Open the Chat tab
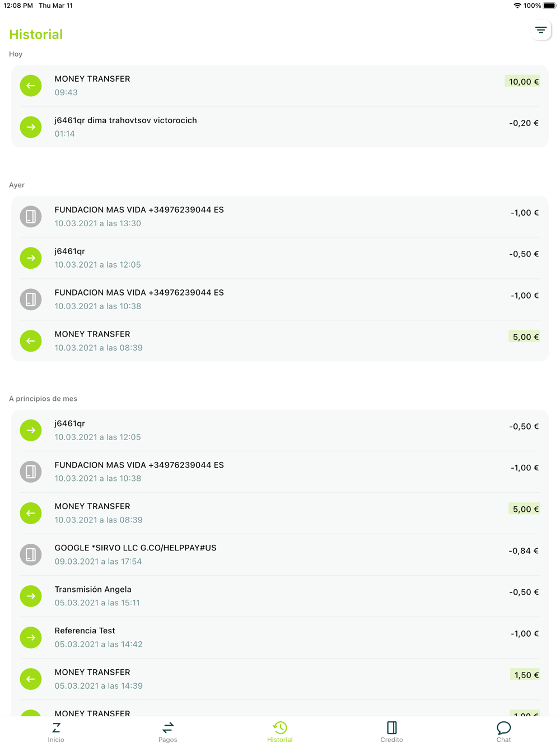560x747 pixels. pos(503,732)
